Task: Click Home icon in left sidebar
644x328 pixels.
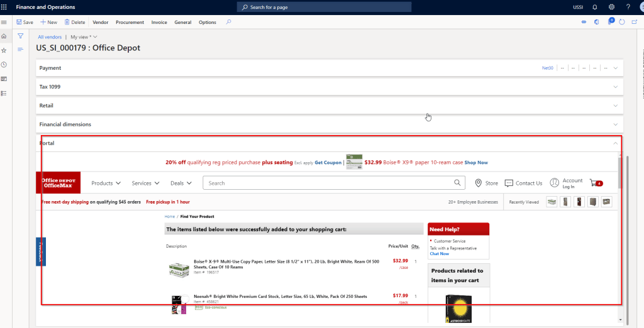Action: pyautogui.click(x=4, y=36)
